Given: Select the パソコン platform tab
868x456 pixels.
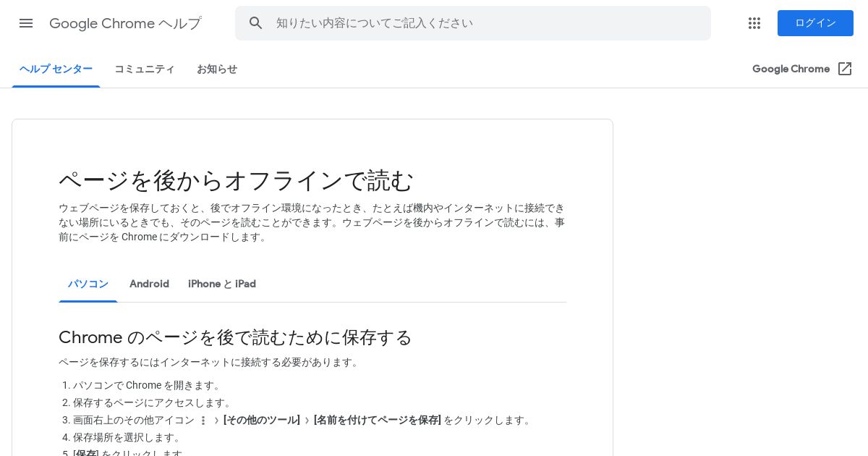Looking at the screenshot, I should click(88, 284).
